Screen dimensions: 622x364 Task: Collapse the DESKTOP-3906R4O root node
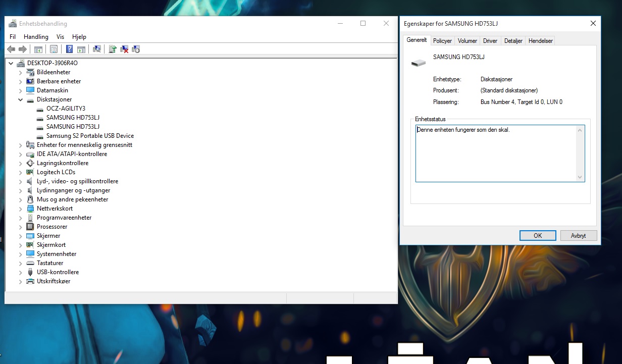11,63
